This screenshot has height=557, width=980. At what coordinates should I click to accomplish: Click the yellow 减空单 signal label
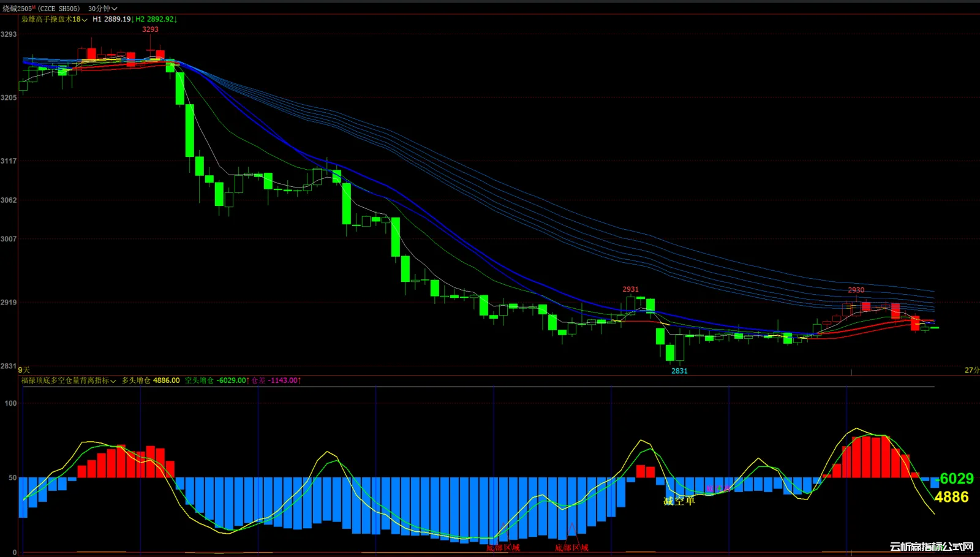click(679, 501)
